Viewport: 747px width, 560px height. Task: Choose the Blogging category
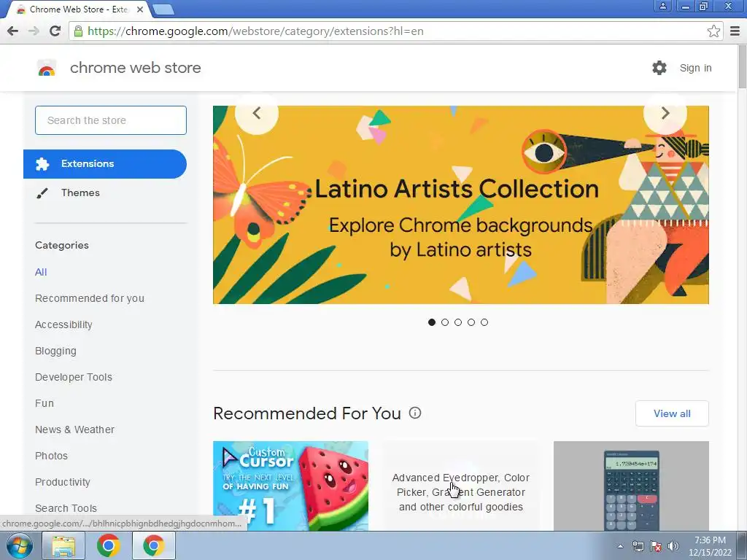pos(55,351)
